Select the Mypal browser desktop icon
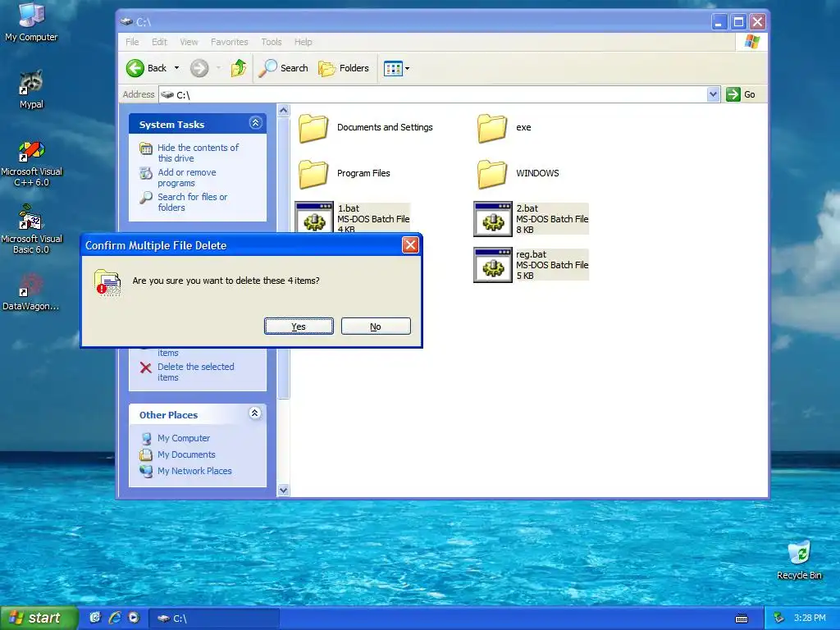The width and height of the screenshot is (840, 630). (x=31, y=89)
